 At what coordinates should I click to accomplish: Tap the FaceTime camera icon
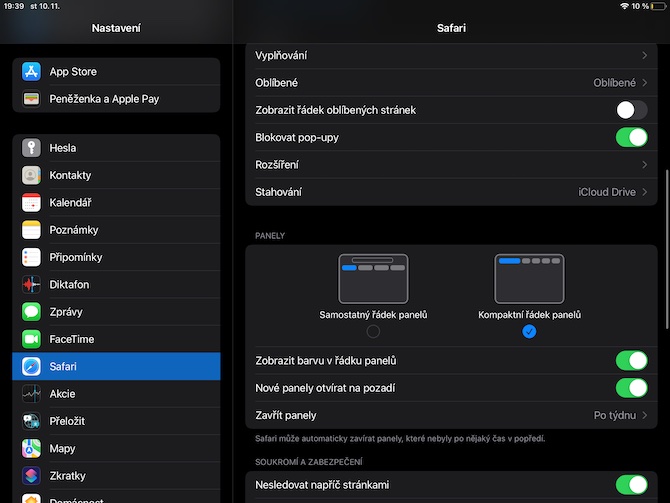click(x=31, y=339)
